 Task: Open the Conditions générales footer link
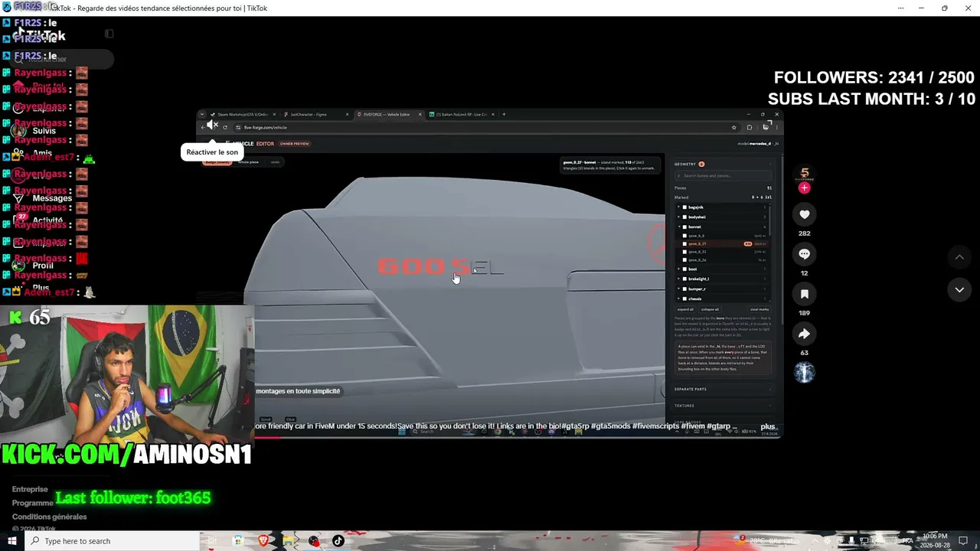(49, 517)
